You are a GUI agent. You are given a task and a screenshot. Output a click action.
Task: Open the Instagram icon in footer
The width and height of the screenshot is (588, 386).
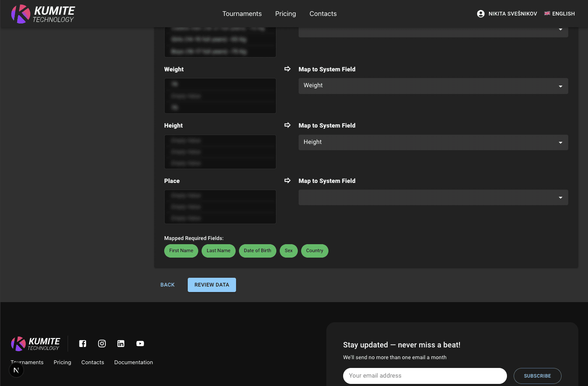pos(102,344)
